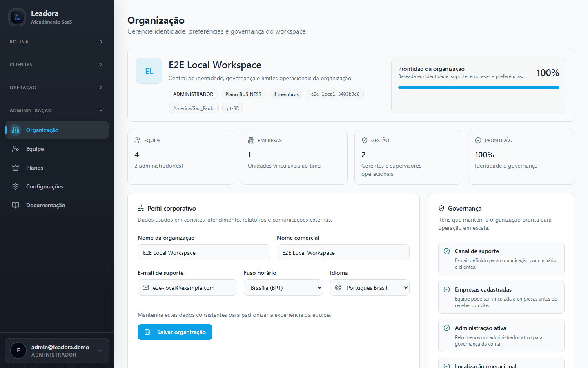Click the 4 membros badge
The image size is (588, 368).
[286, 94]
